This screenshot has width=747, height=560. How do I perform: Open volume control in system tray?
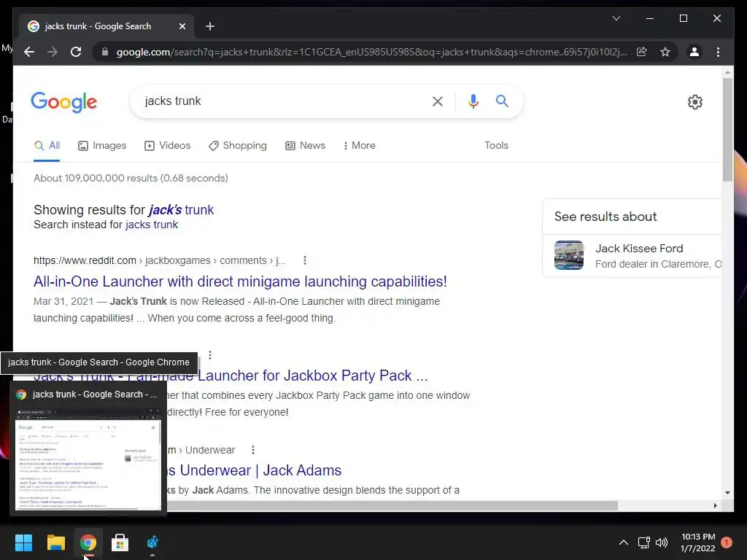tap(662, 542)
